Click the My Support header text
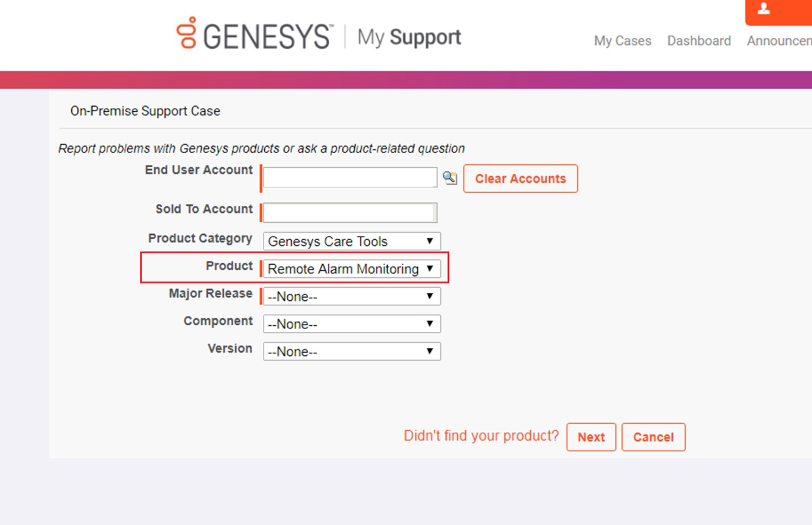 pyautogui.click(x=409, y=37)
